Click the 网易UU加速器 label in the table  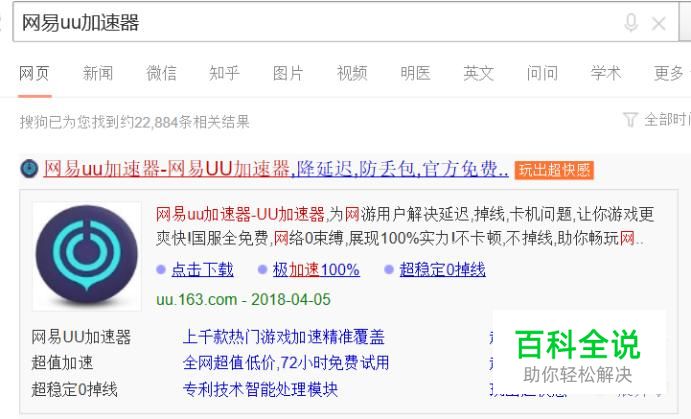click(81, 337)
